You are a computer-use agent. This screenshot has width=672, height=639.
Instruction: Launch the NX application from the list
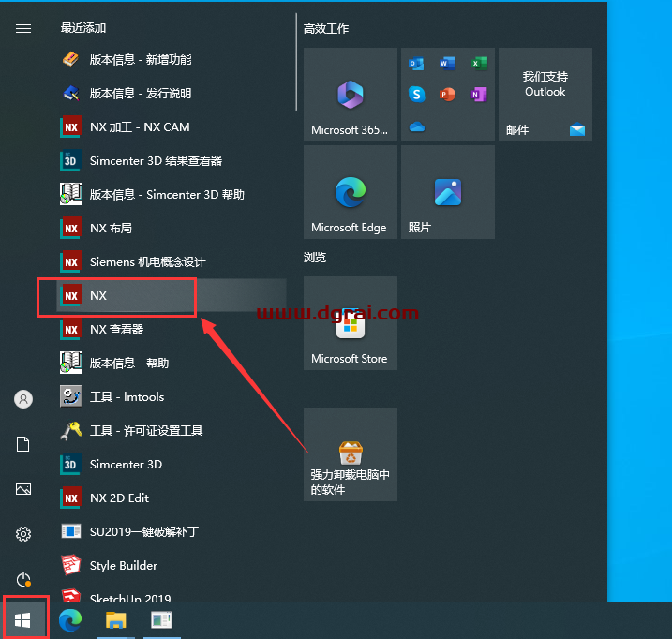click(98, 295)
